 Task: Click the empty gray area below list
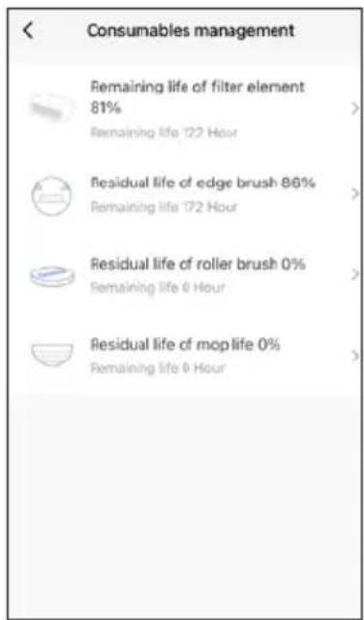click(x=185, y=502)
